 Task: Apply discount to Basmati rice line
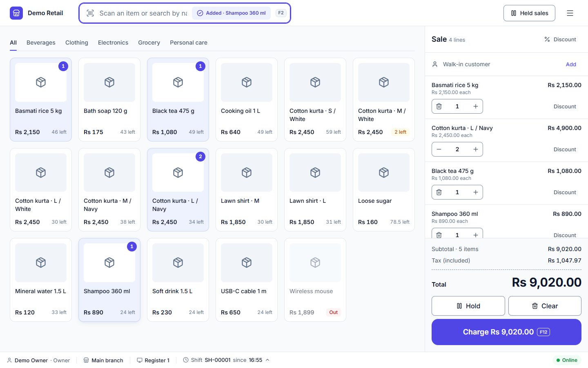tap(565, 106)
